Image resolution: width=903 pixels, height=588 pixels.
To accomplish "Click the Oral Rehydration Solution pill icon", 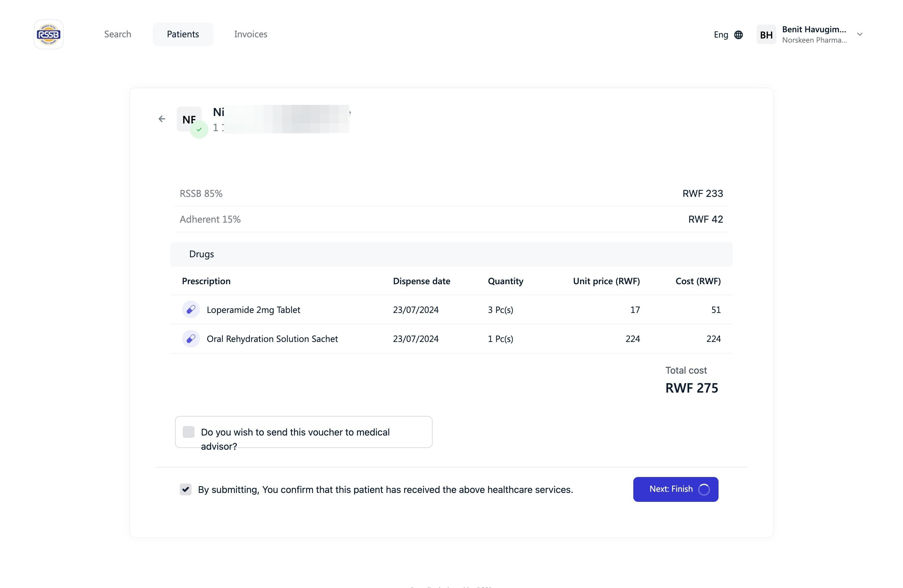I will pyautogui.click(x=191, y=338).
